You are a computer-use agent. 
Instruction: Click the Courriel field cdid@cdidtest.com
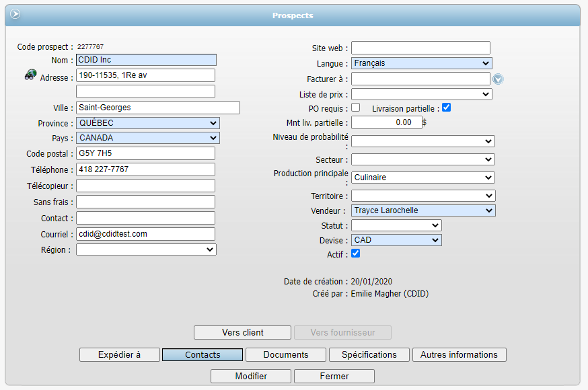click(145, 234)
